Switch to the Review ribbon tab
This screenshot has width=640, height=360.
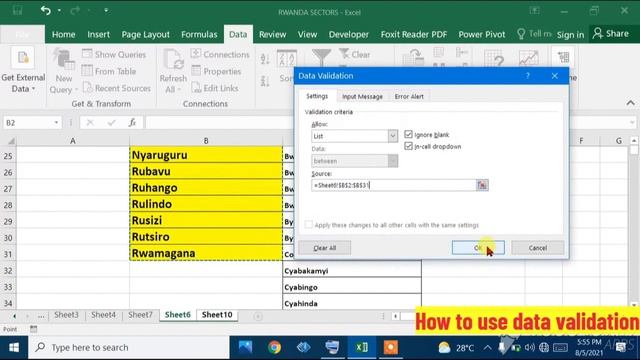click(x=272, y=35)
